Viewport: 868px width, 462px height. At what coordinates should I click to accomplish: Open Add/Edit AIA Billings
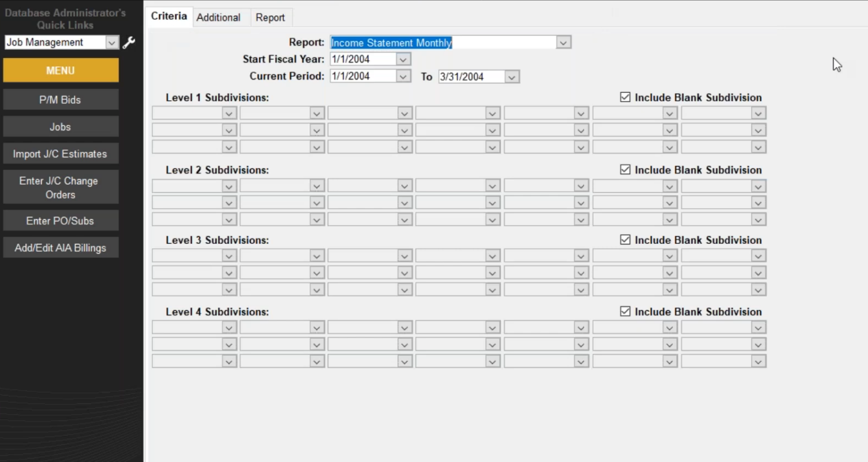click(x=60, y=247)
